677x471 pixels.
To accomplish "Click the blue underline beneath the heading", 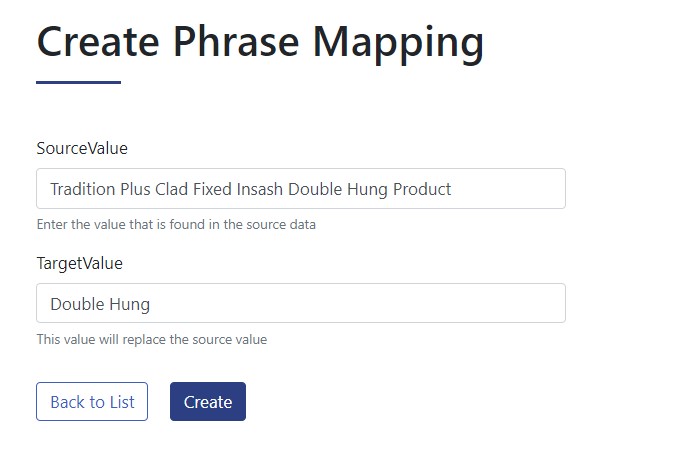I will 78,82.
